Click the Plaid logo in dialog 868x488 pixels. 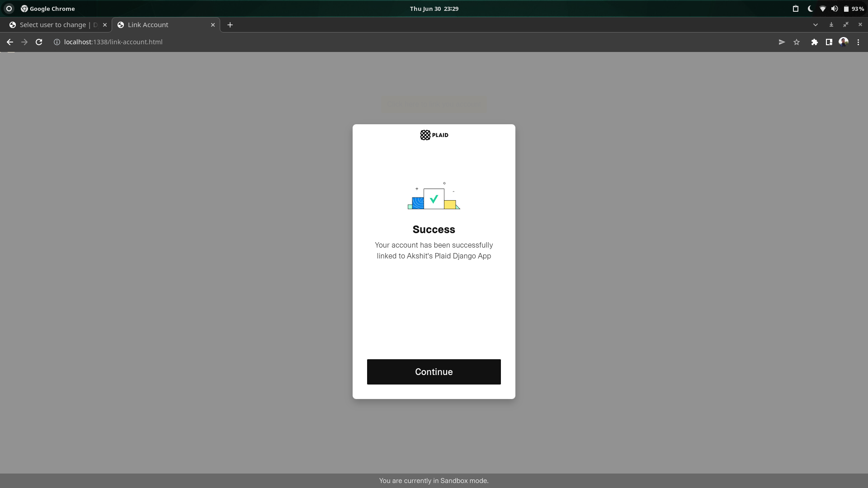click(x=434, y=135)
